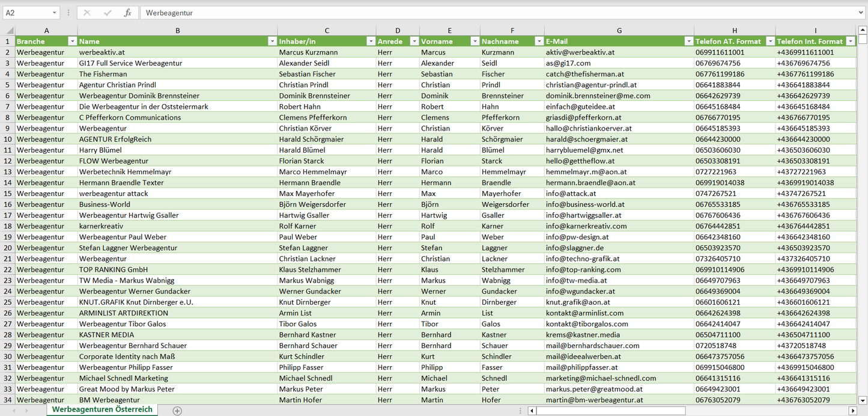Screen dimensions: 868x416
Task: Click the vertical scrollbar up arrow
Action: [x=863, y=31]
